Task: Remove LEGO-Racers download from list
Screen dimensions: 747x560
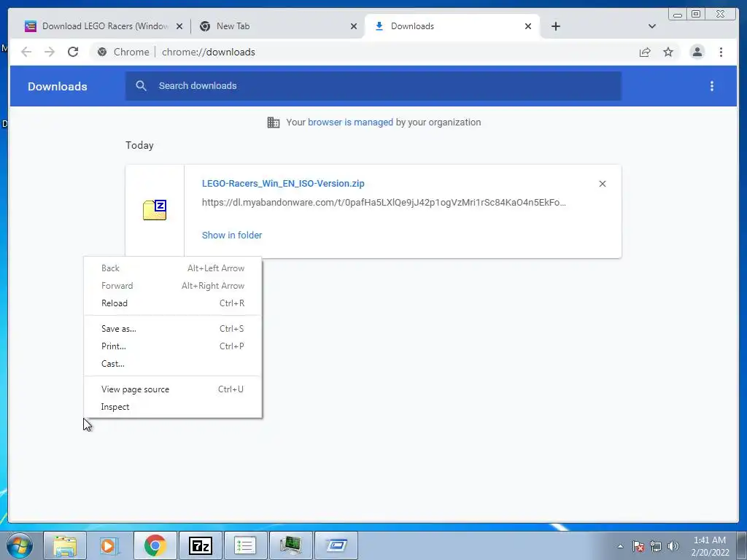Action: tap(602, 184)
